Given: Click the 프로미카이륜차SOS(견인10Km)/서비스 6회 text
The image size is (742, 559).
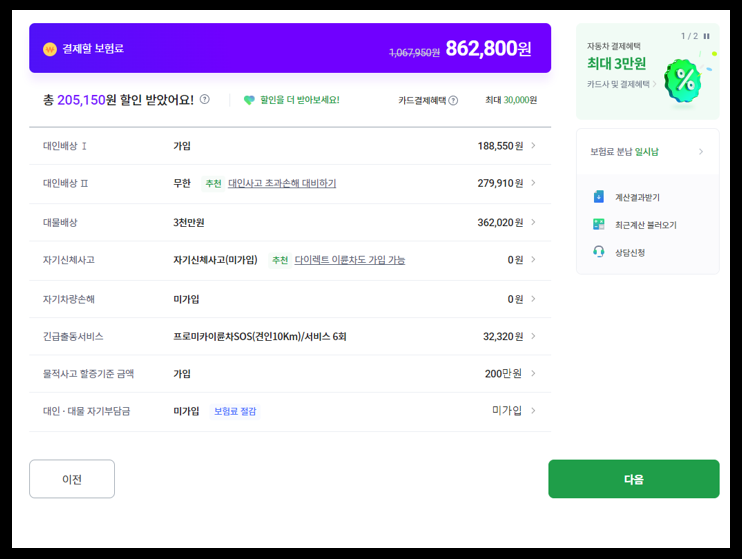Looking at the screenshot, I should click(x=260, y=337).
